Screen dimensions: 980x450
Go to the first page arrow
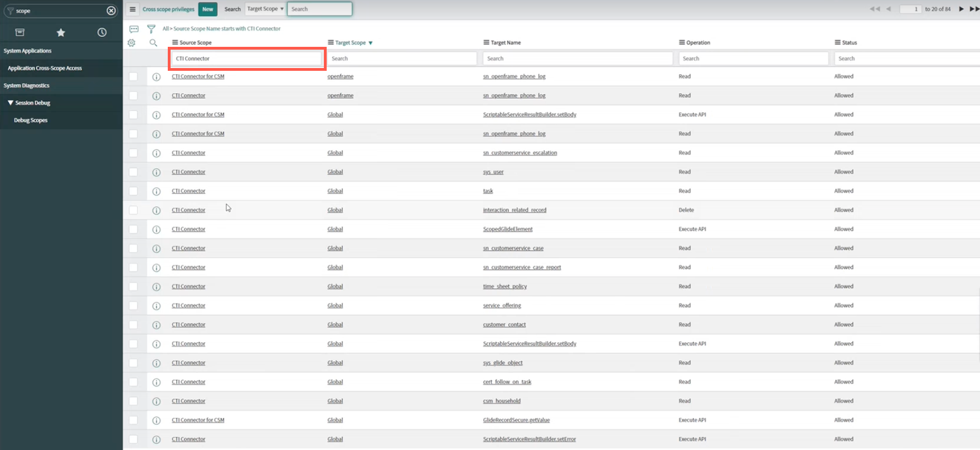click(x=875, y=9)
